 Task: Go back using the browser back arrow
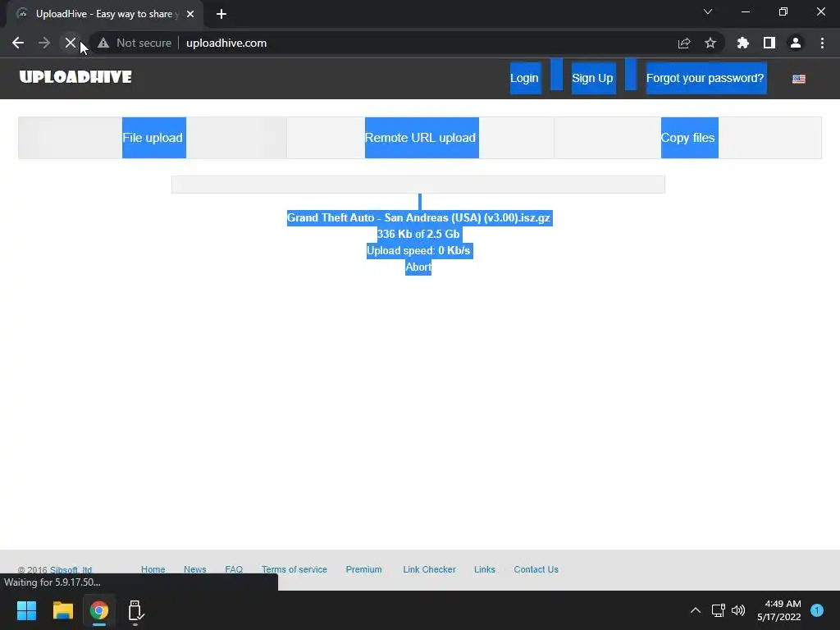18,43
